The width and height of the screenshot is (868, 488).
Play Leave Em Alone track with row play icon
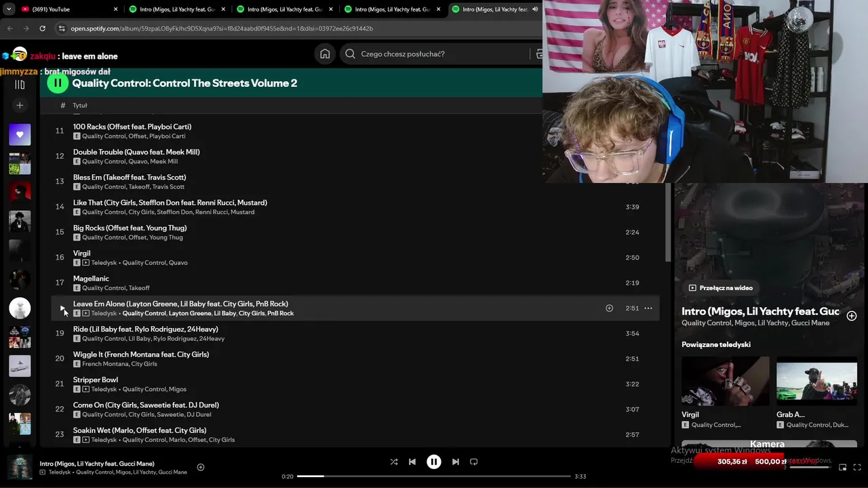62,308
